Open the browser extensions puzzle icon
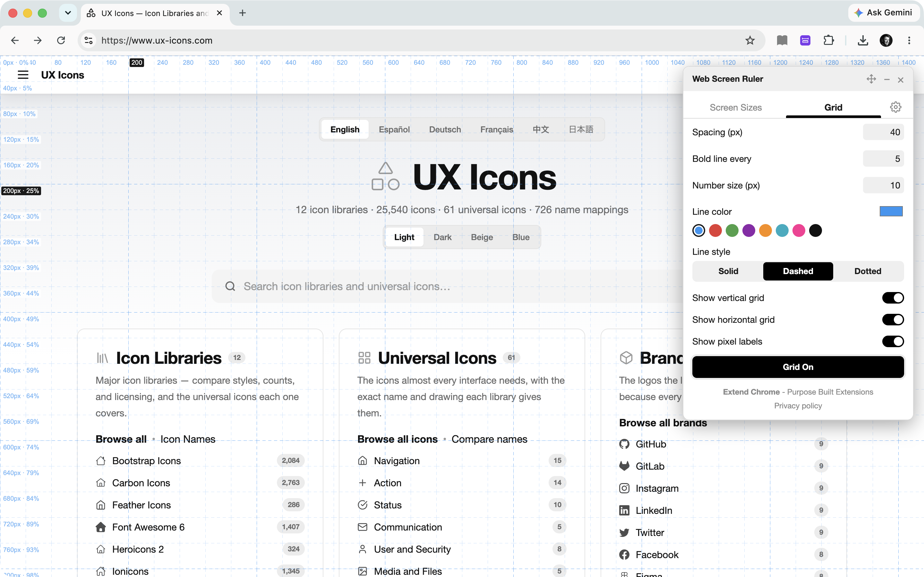The width and height of the screenshot is (924, 577). click(x=828, y=40)
